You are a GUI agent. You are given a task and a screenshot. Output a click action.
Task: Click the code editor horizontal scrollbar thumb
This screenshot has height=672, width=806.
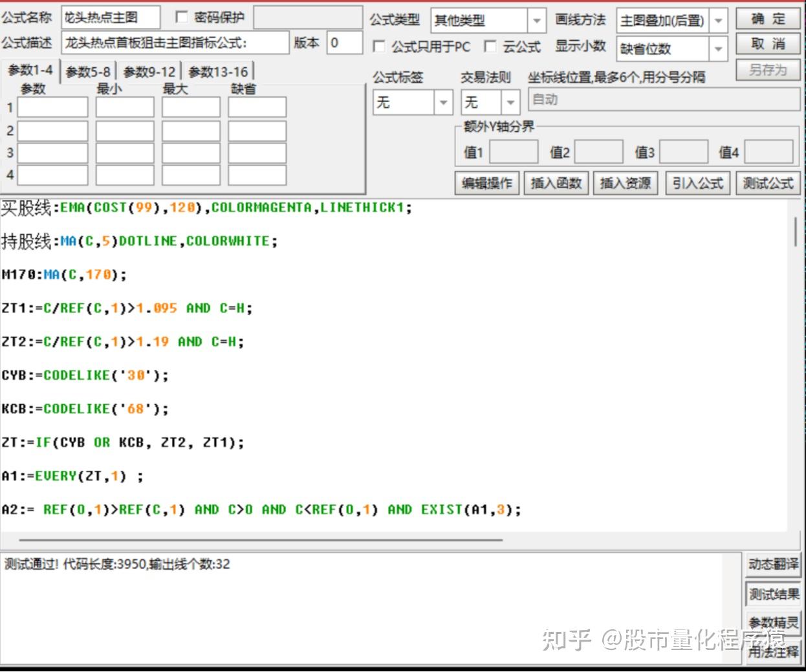[x=261, y=539]
